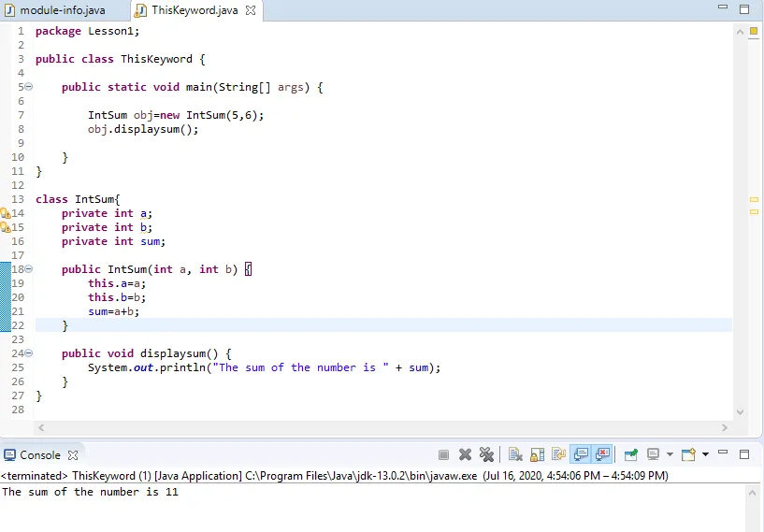
Task: Toggle Scroll Lock in the console
Action: pos(537,455)
